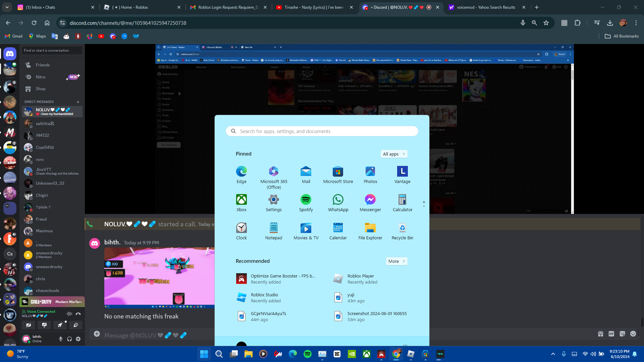Disconnect from the voice call
This screenshot has width=644, height=362.
pyautogui.click(x=78, y=314)
